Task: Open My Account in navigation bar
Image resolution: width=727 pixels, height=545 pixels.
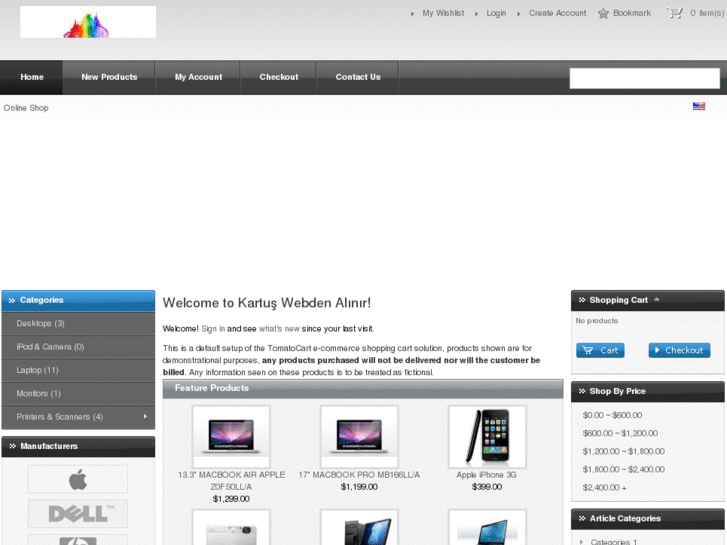Action: pos(198,77)
